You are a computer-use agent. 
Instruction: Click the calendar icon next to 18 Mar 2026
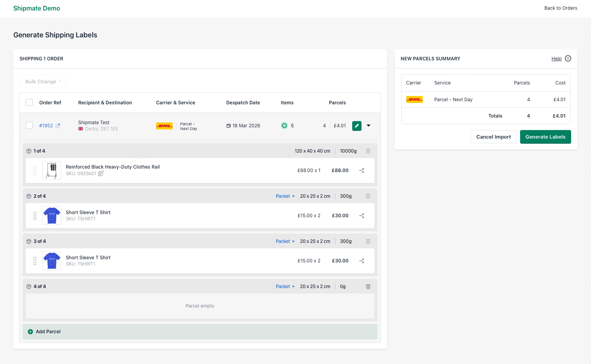[x=229, y=125]
